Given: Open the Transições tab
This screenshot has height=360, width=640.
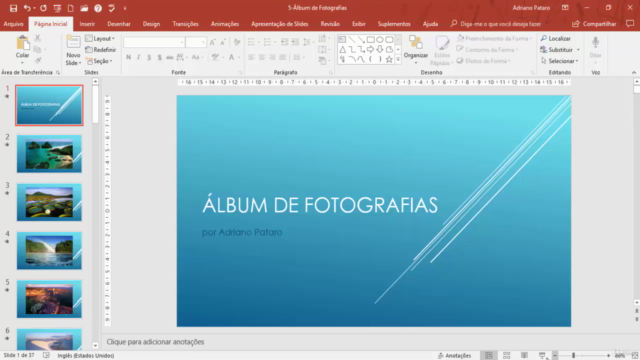Looking at the screenshot, I should pyautogui.click(x=185, y=24).
